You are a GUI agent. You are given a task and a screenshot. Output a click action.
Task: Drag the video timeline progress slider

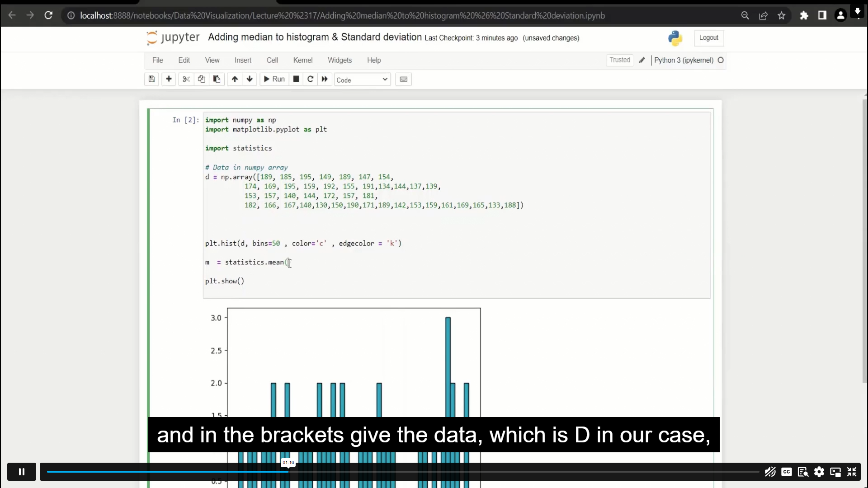pos(288,471)
